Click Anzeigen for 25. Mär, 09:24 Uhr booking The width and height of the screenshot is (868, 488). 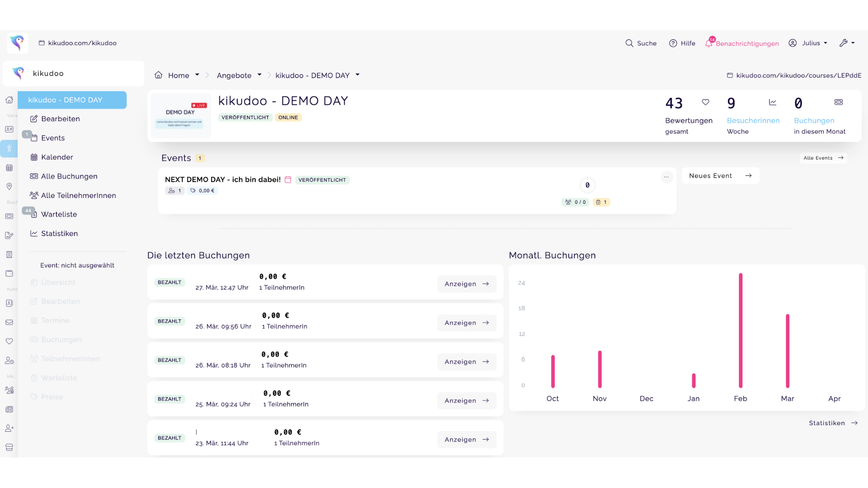pyautogui.click(x=467, y=400)
